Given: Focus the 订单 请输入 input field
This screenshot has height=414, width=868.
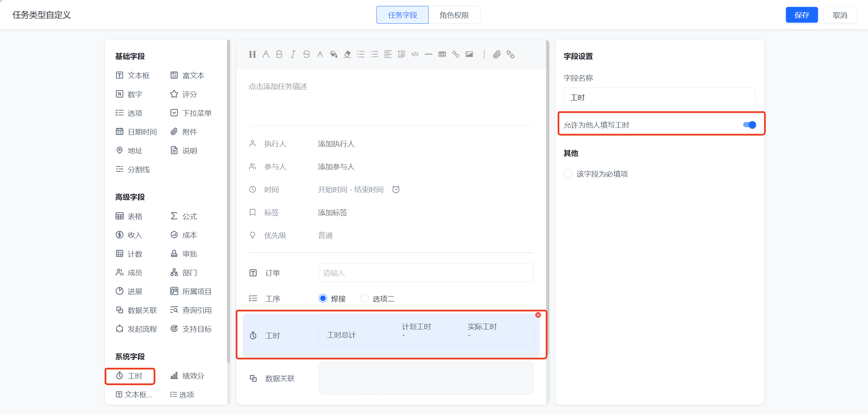Looking at the screenshot, I should pos(426,273).
